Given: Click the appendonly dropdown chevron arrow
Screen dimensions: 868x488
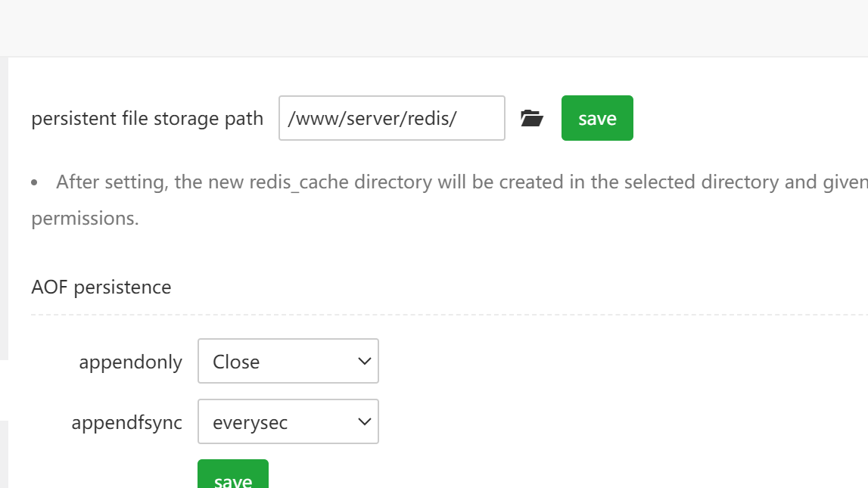Looking at the screenshot, I should [364, 362].
